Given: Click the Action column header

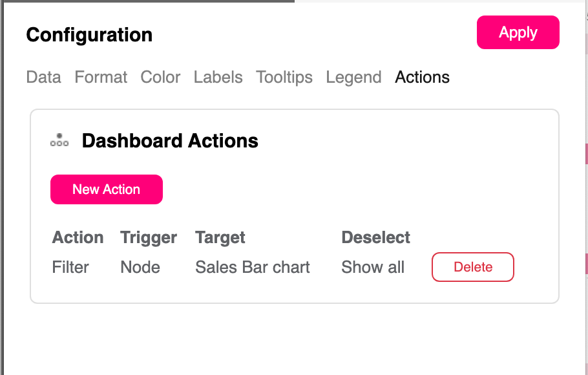Looking at the screenshot, I should (78, 237).
